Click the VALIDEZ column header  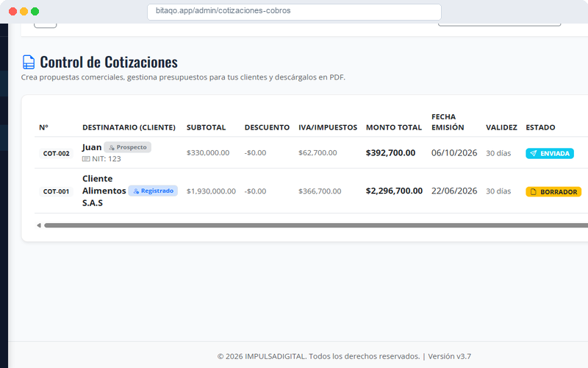[x=501, y=127]
